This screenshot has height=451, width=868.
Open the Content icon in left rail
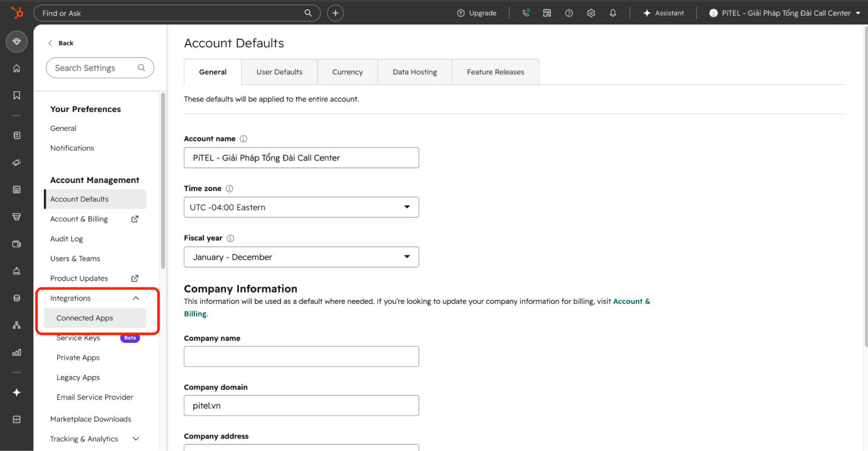(x=17, y=189)
